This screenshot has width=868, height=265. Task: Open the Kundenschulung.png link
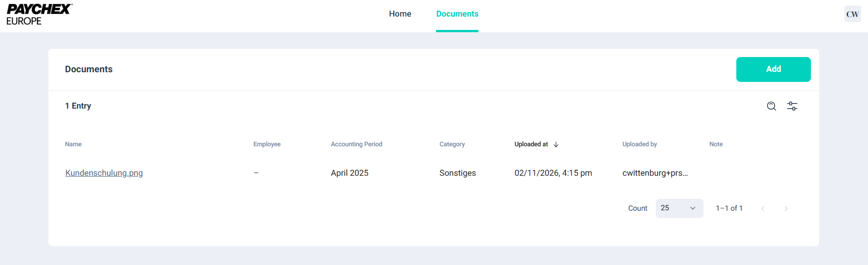pyautogui.click(x=104, y=173)
